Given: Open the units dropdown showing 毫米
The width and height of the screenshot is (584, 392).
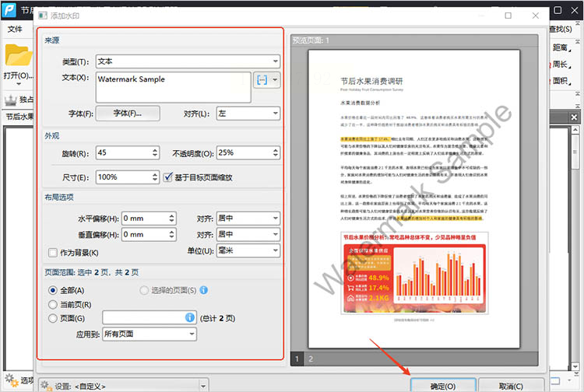Looking at the screenshot, I should 248,250.
